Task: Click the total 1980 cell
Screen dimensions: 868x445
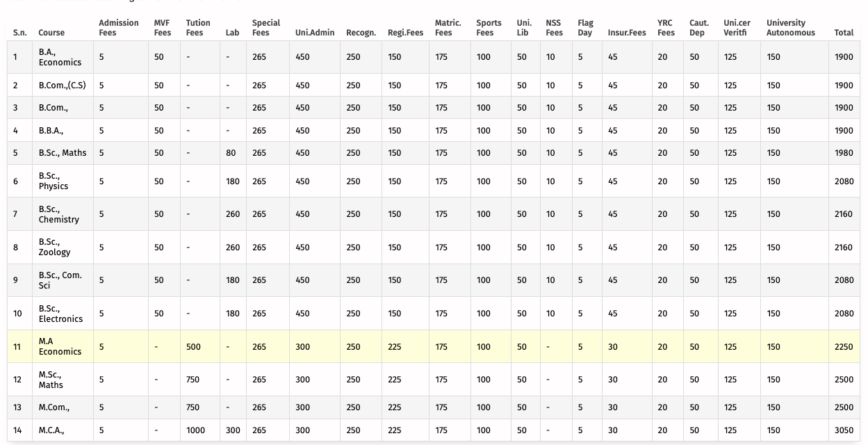Action: click(844, 153)
